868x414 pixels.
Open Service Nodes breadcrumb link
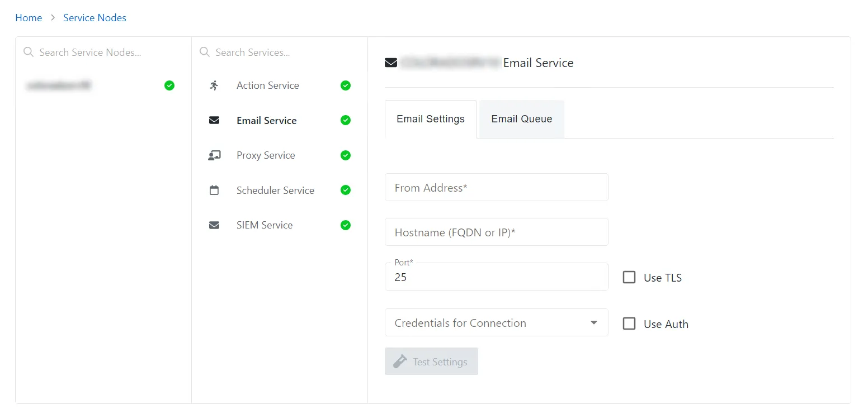(95, 18)
